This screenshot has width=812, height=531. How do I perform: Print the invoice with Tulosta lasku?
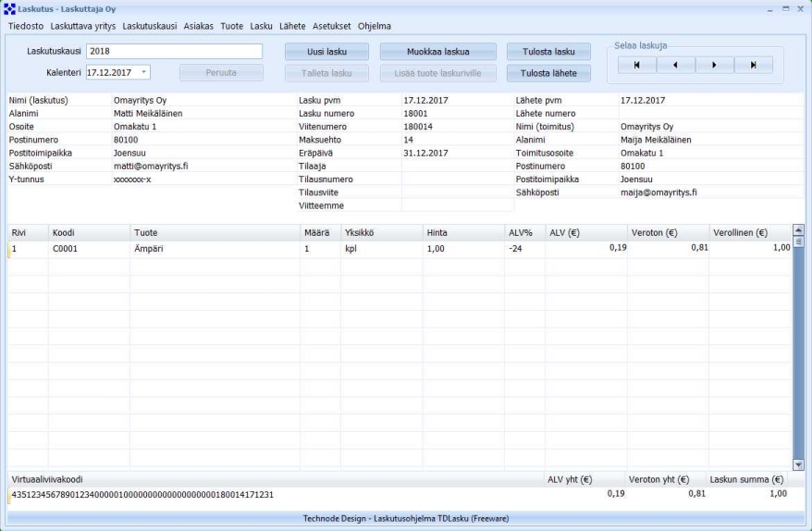[x=548, y=51]
